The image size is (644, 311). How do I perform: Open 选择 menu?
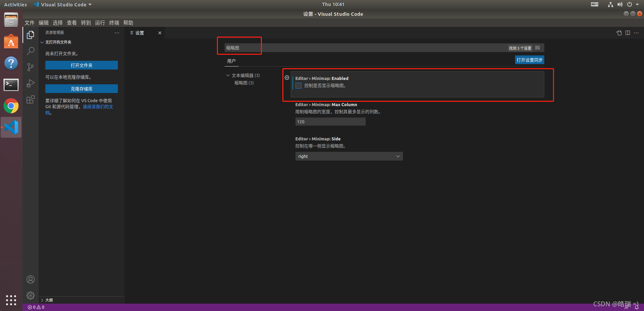(x=58, y=23)
